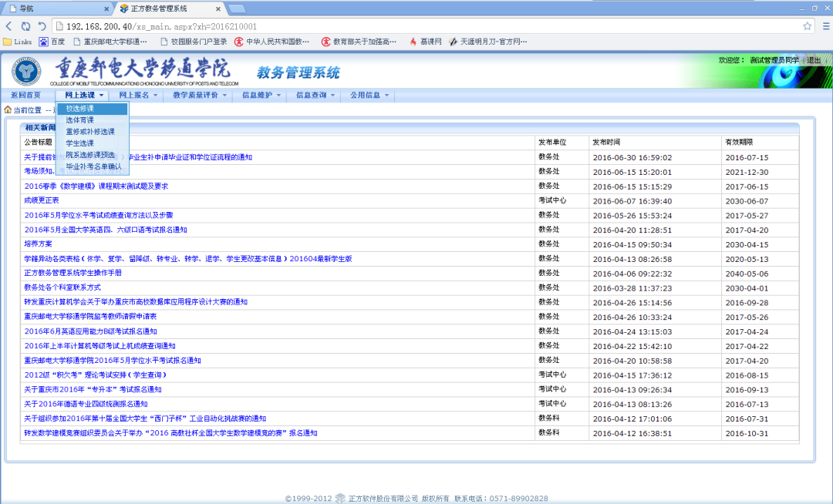Click 退出 to log out
The height and width of the screenshot is (504, 833).
pos(814,60)
